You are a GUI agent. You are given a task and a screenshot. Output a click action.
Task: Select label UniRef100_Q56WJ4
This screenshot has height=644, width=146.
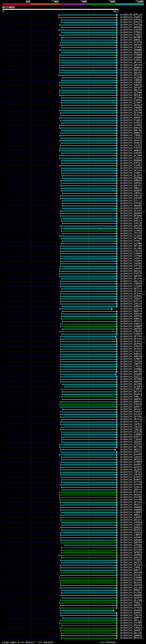(131, 67)
